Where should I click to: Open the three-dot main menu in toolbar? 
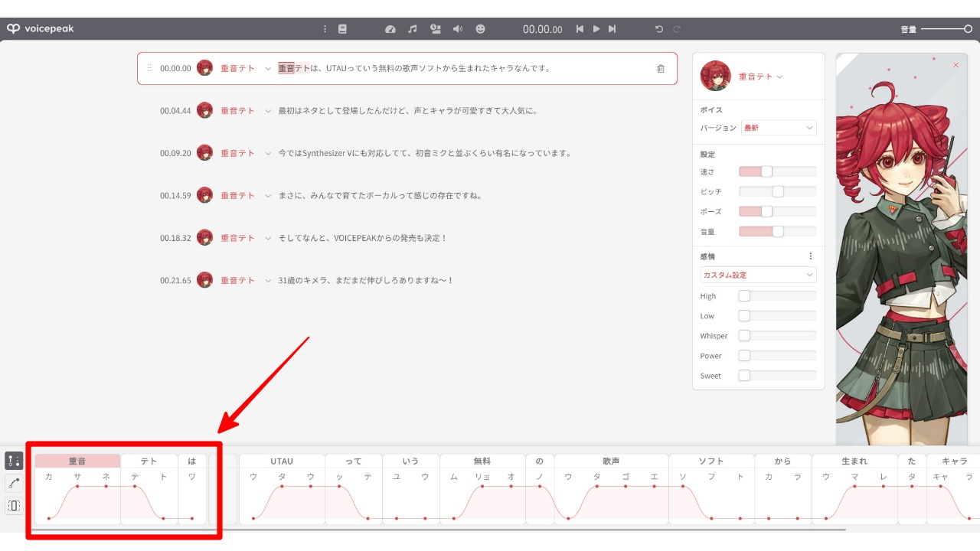point(325,29)
